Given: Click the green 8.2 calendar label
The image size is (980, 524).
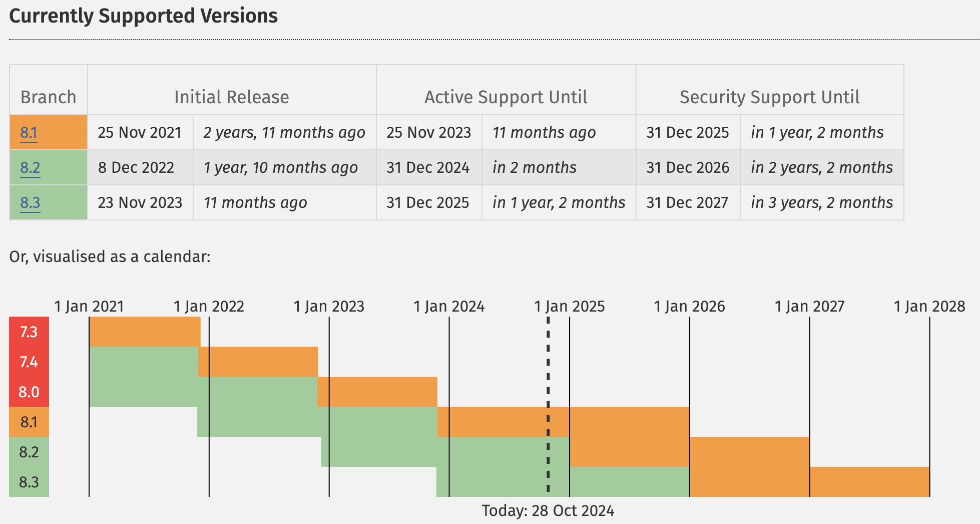Looking at the screenshot, I should (29, 452).
